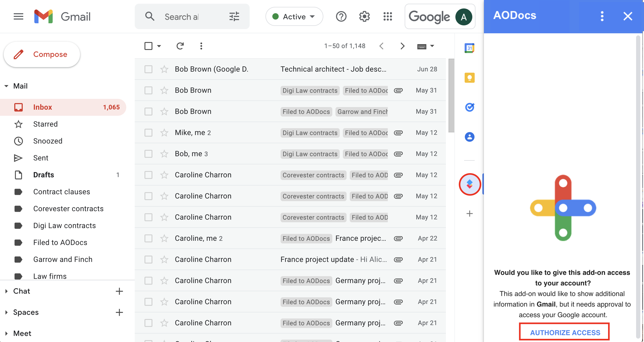Screen dimensions: 644x342
Task: Open the Corevester contracts label in sidebar
Action: tap(63, 209)
